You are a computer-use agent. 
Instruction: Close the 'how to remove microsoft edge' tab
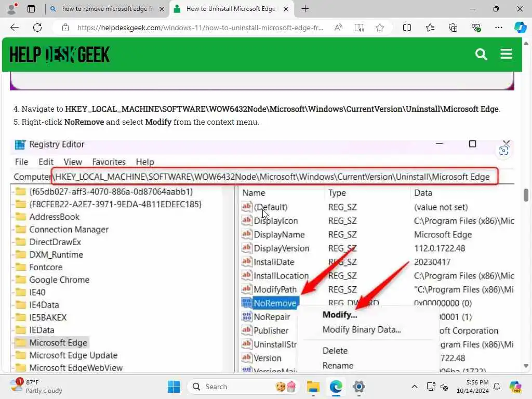tap(162, 9)
